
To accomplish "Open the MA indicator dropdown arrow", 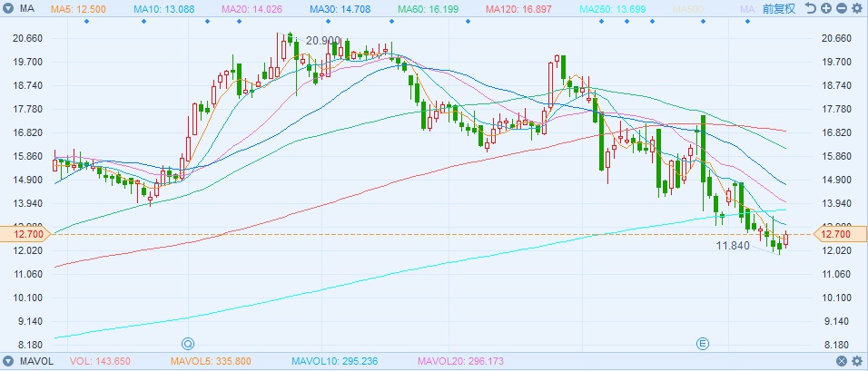I will (x=9, y=8).
